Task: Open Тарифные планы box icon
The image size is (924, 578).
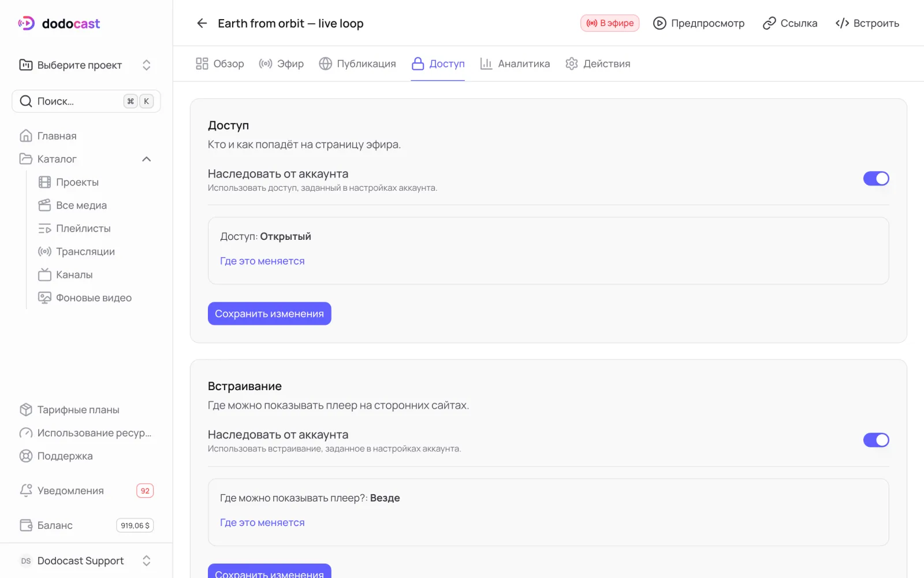Action: [26, 410]
